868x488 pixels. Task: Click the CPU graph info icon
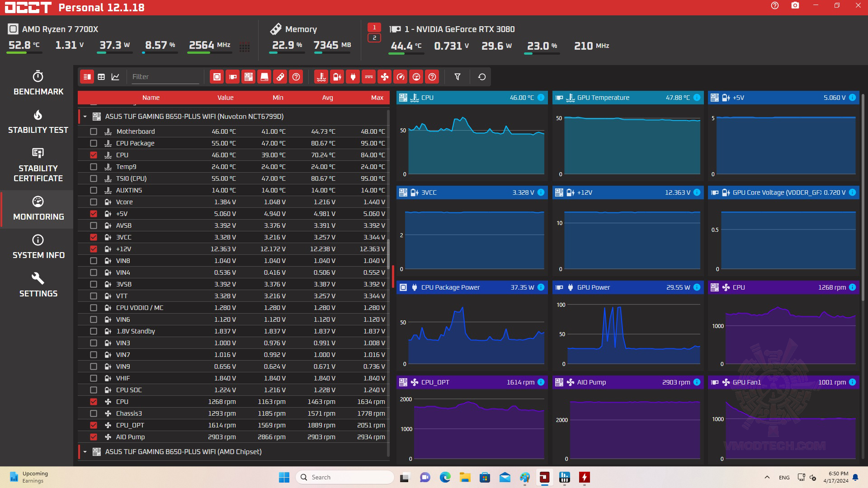(x=541, y=98)
